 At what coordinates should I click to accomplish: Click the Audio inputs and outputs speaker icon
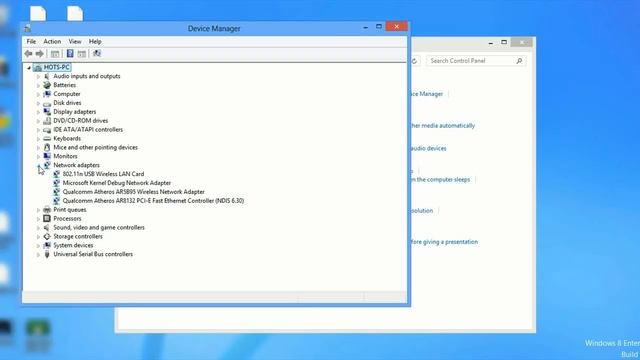point(47,76)
